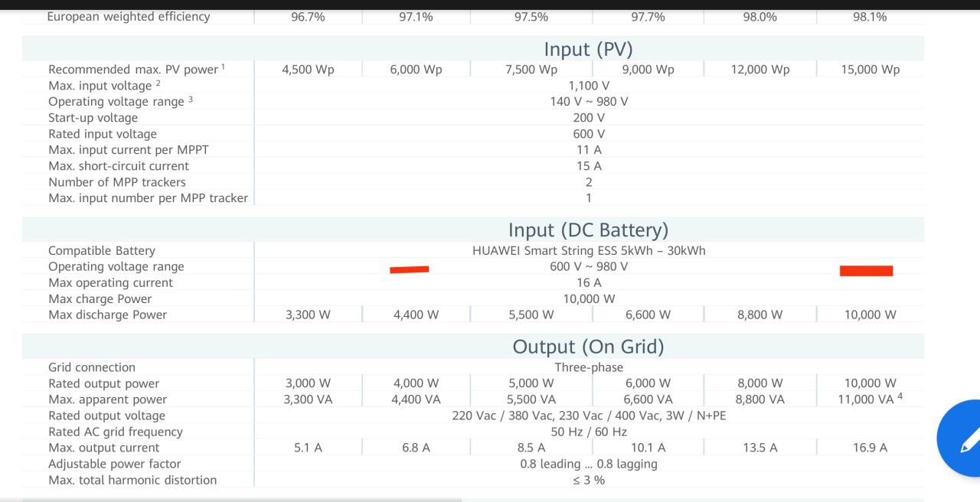Select "0.8 leading ... 0.8 lagging" text
The image size is (980, 502).
pos(588,464)
